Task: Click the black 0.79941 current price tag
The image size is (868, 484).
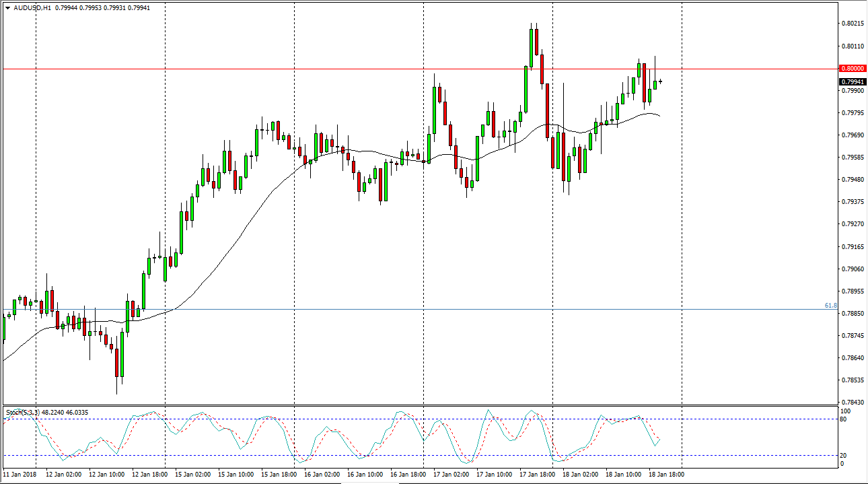Action: (x=853, y=81)
